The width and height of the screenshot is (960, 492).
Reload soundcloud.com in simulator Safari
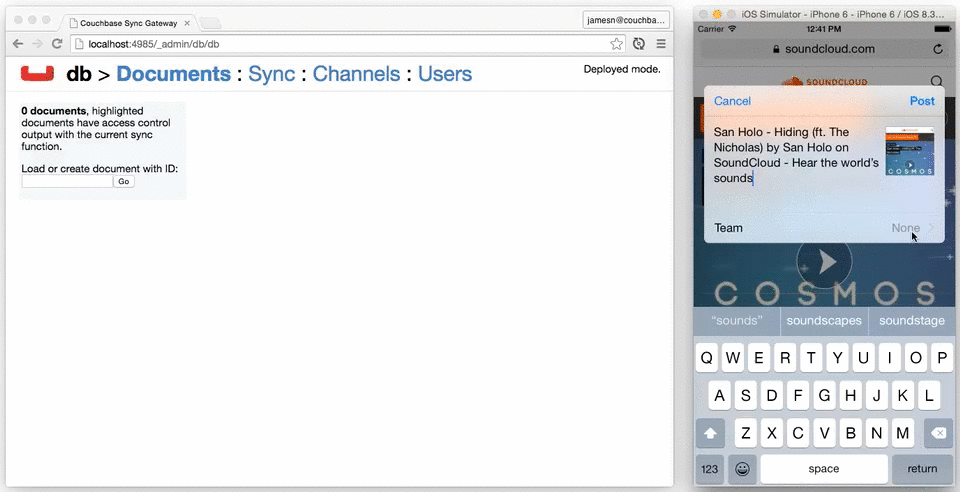(x=938, y=49)
